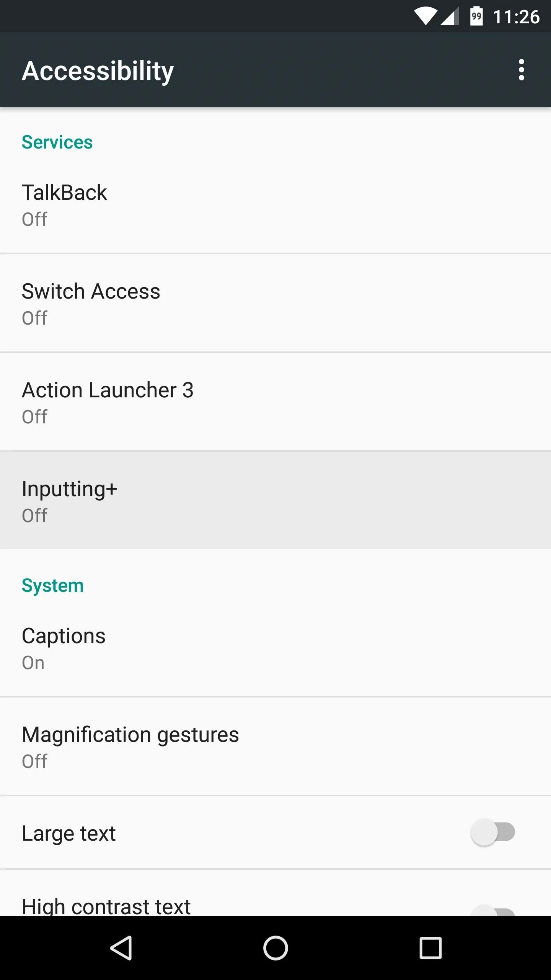This screenshot has width=551, height=980.
Task: Tap the Services section header
Action: pos(57,142)
